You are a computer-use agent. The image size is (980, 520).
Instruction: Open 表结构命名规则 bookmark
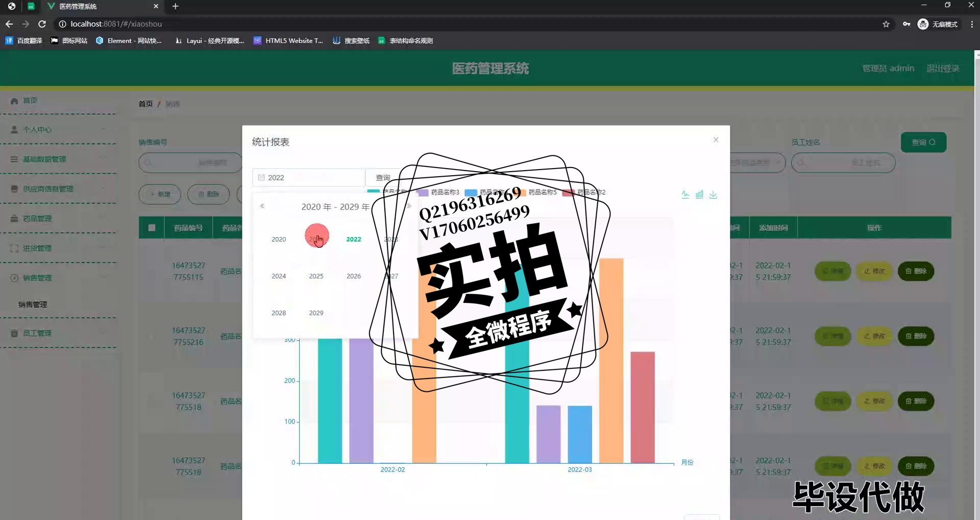pos(406,41)
